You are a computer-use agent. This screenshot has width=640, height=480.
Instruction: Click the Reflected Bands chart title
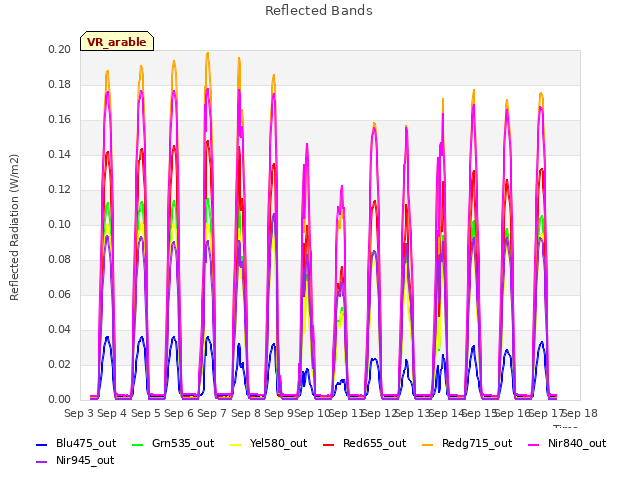point(319,11)
